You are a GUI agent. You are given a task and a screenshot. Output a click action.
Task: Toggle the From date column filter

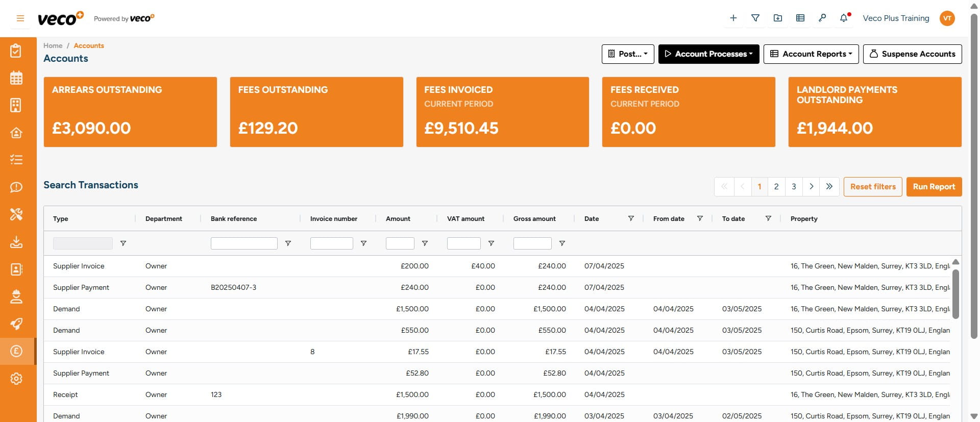pyautogui.click(x=700, y=218)
